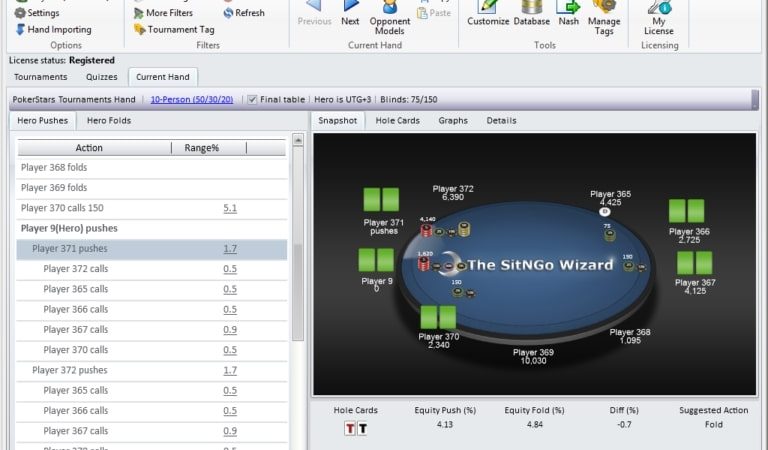Click the action list scroll-up arrow
This screenshot has width=768, height=450.
click(x=298, y=140)
